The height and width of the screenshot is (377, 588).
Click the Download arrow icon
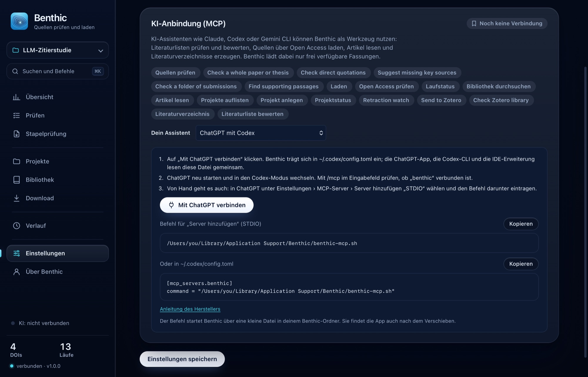point(16,198)
